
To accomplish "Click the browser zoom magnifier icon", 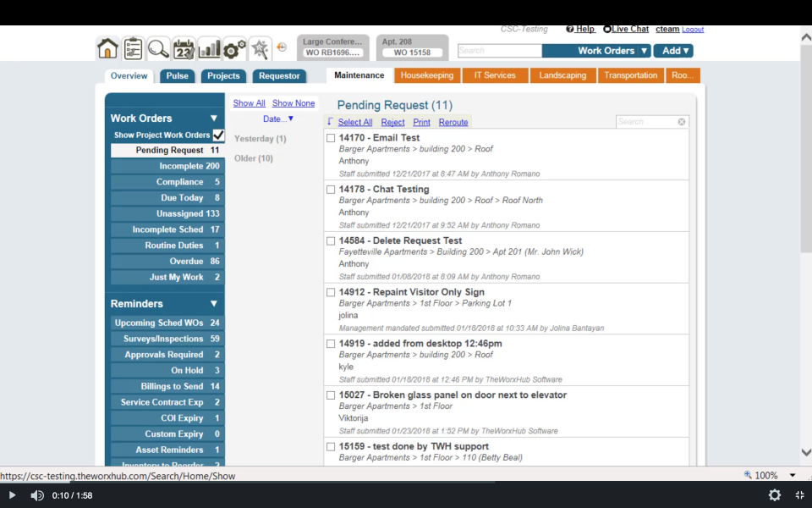I will (x=748, y=474).
